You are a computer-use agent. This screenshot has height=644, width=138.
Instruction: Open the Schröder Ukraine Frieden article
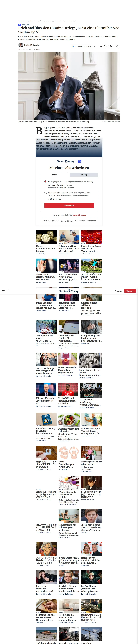pos(69,583)
